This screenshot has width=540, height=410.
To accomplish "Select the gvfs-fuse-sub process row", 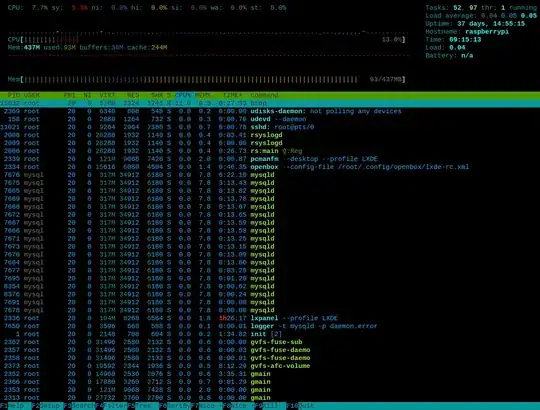I will pos(270,342).
